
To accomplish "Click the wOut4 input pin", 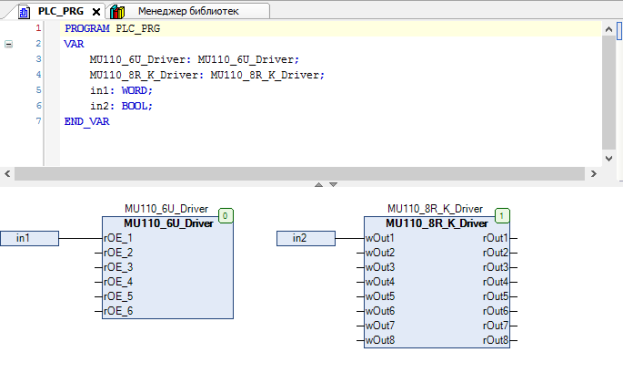I will click(x=380, y=282).
